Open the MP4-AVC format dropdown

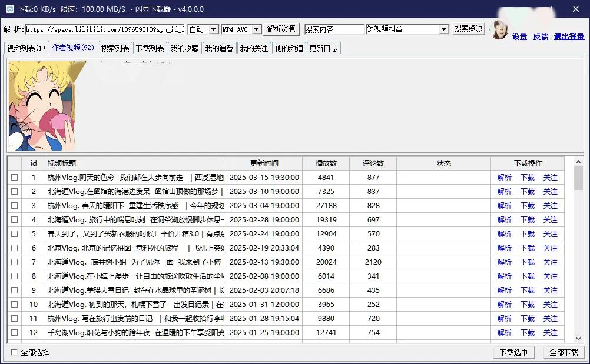click(257, 29)
